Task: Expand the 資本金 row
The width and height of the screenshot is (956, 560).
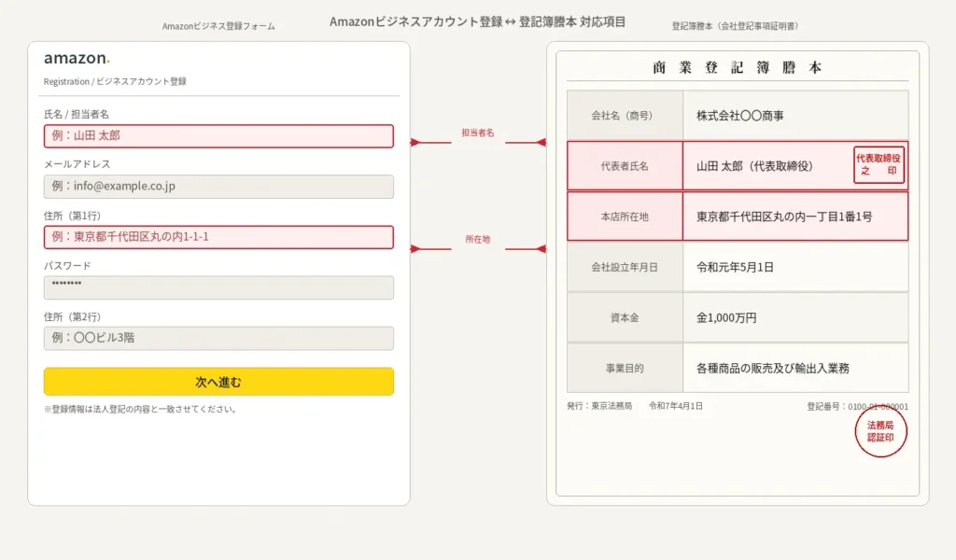Action: point(738,317)
